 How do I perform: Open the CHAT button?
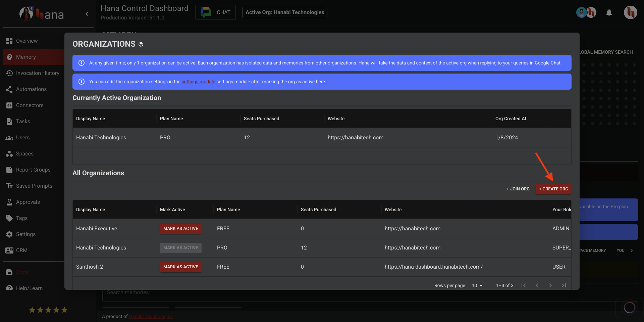[x=215, y=12]
